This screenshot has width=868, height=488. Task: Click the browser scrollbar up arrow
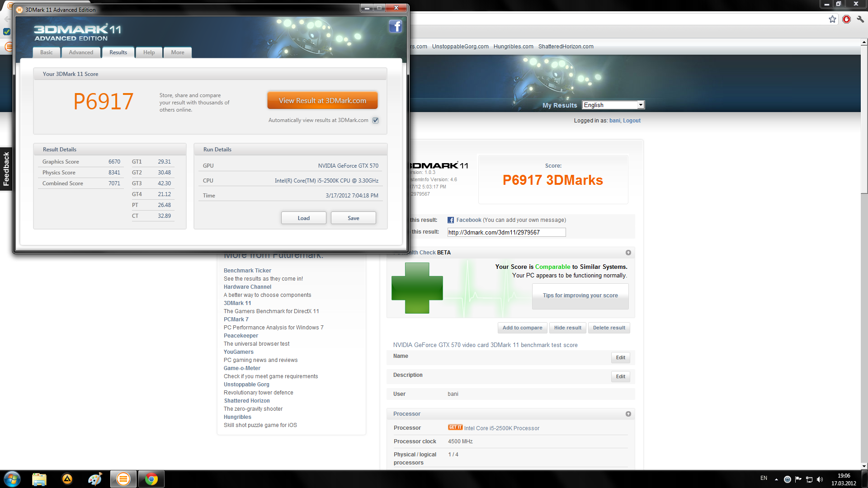[864, 42]
